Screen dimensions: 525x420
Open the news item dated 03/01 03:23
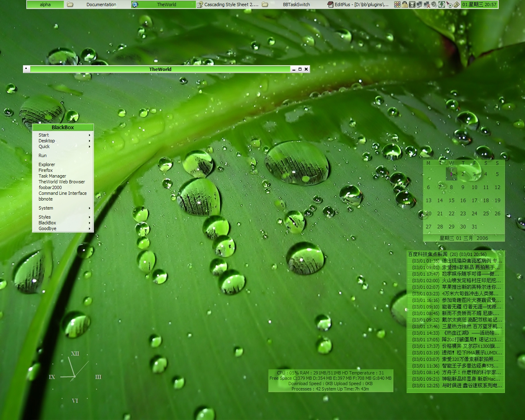click(455, 294)
